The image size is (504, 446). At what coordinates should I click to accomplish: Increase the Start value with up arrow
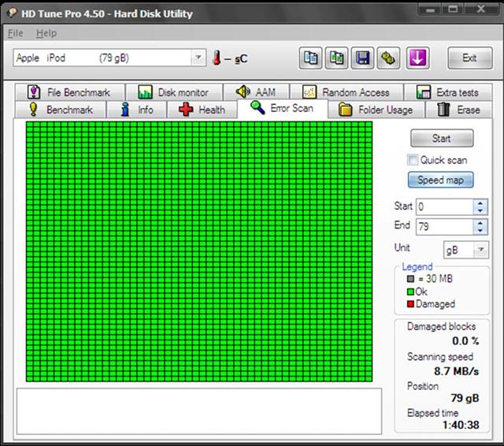[480, 203]
